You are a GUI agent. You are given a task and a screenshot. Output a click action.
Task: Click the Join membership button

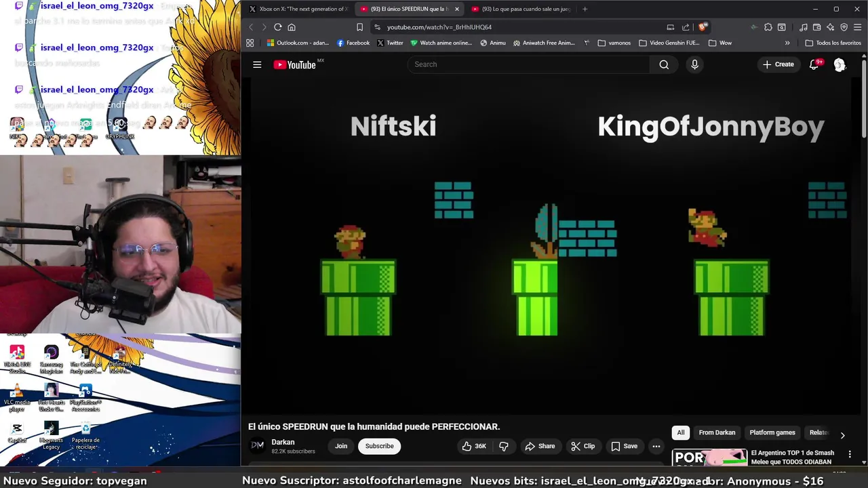click(x=341, y=446)
